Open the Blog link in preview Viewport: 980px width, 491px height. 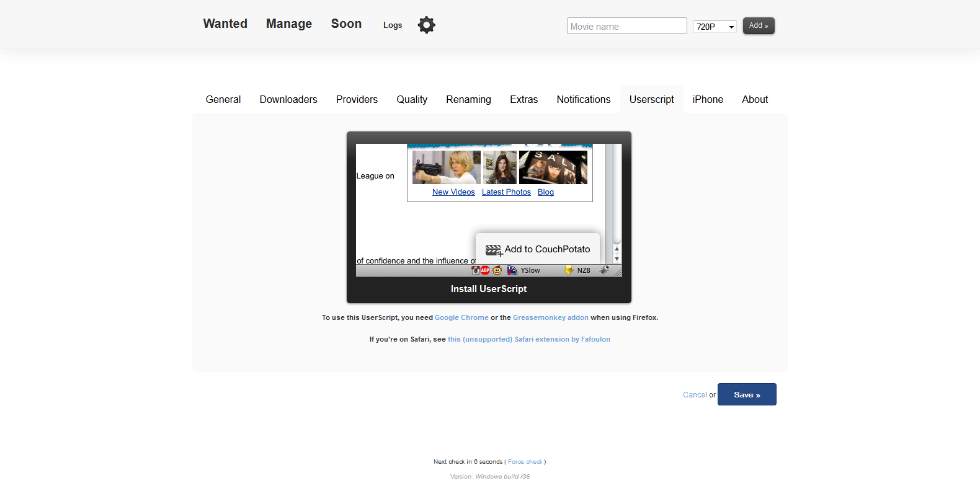(546, 192)
